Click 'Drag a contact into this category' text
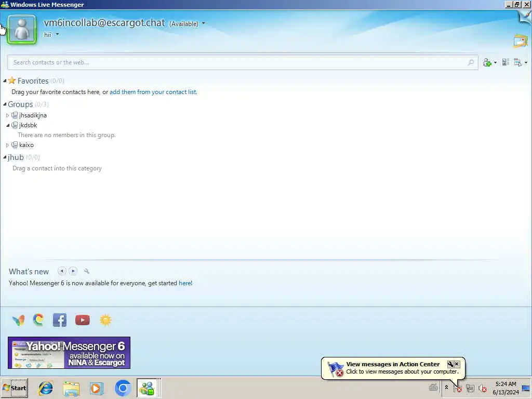Screen dimensions: 532x399 point(57,168)
